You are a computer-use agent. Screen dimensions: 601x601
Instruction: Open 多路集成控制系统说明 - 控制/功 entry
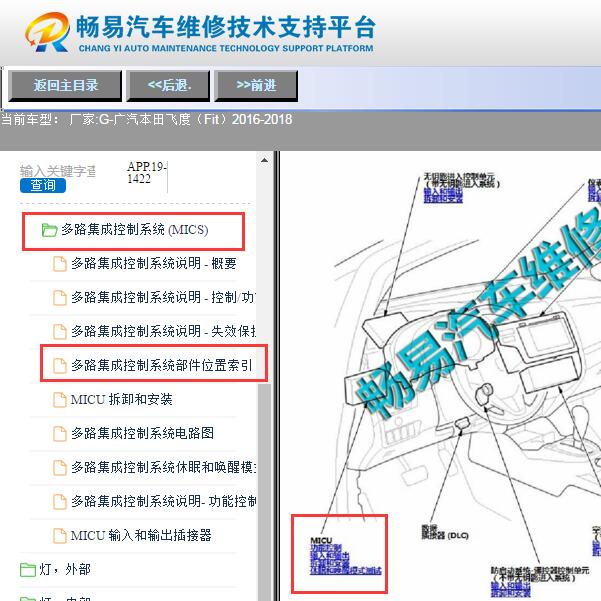tap(163, 297)
